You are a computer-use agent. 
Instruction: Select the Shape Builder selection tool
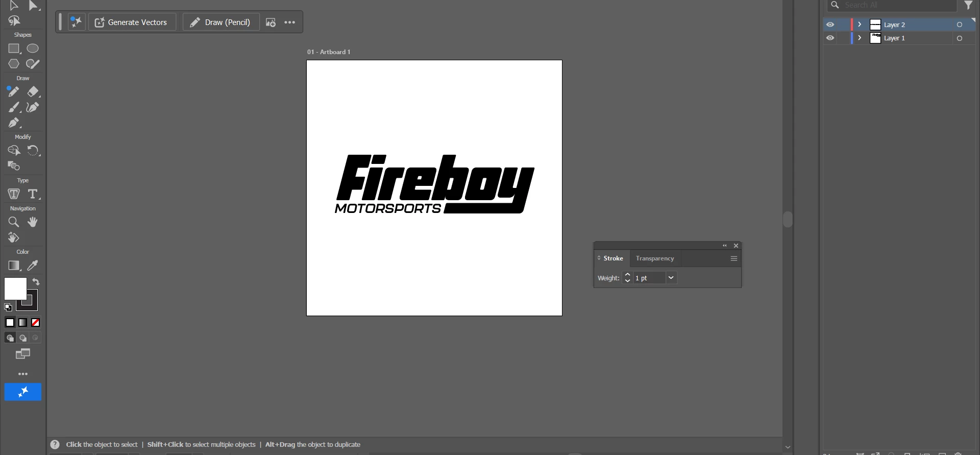pyautogui.click(x=14, y=151)
